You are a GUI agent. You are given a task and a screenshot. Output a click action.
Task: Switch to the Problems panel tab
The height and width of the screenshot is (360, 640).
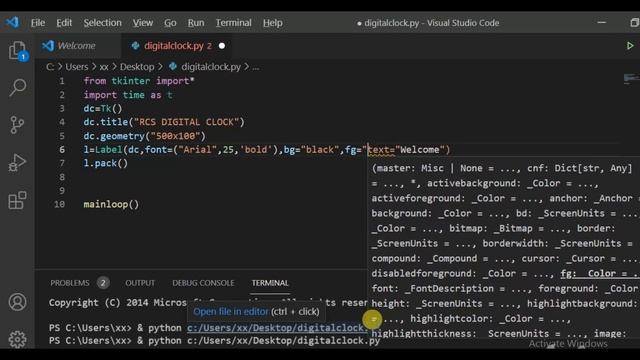click(70, 283)
